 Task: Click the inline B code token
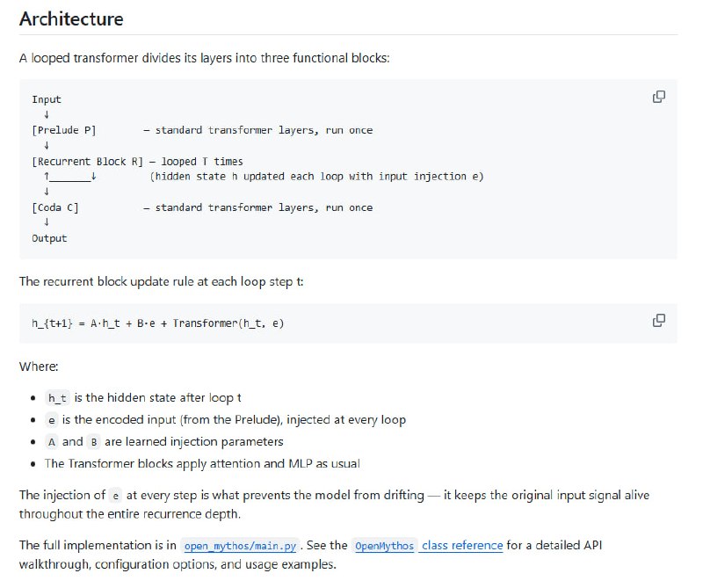(94, 442)
